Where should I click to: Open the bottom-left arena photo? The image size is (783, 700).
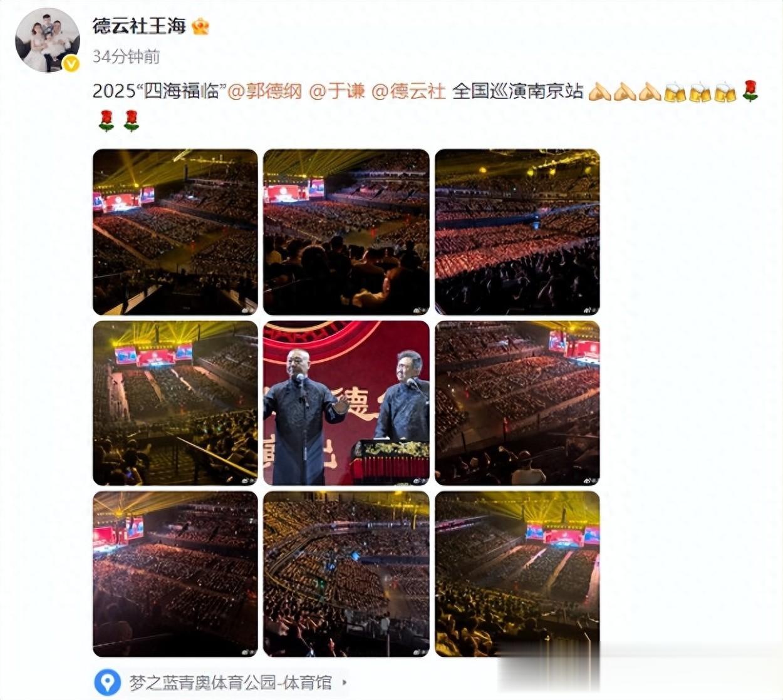pyautogui.click(x=175, y=574)
